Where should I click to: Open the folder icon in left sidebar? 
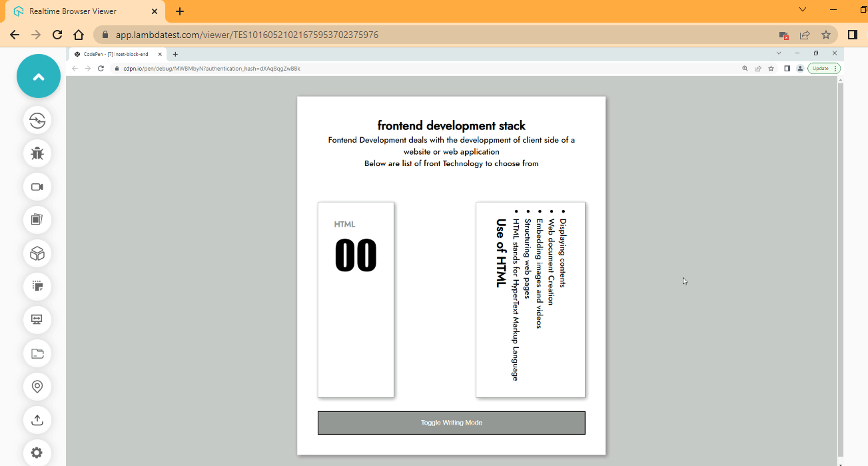37,353
